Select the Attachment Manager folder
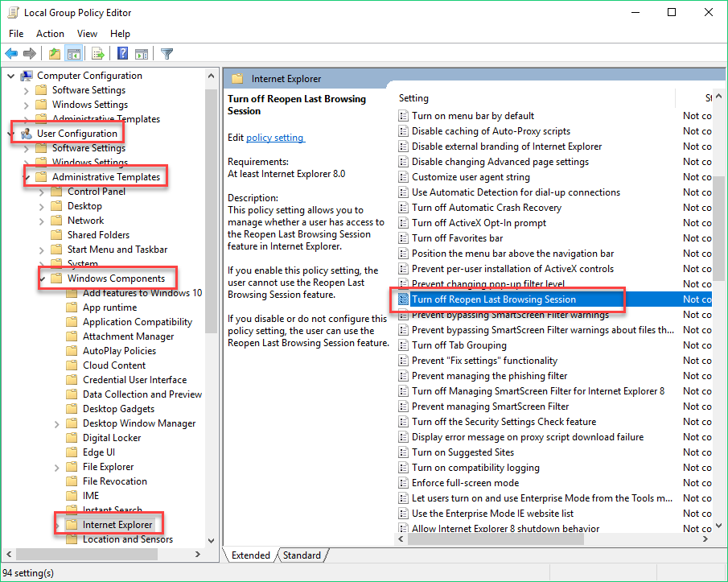The width and height of the screenshot is (728, 582). tap(128, 336)
